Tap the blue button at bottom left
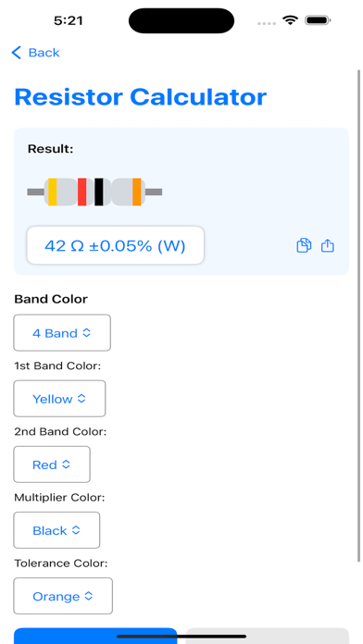Viewport: 363px width, 644px height. (x=95, y=636)
